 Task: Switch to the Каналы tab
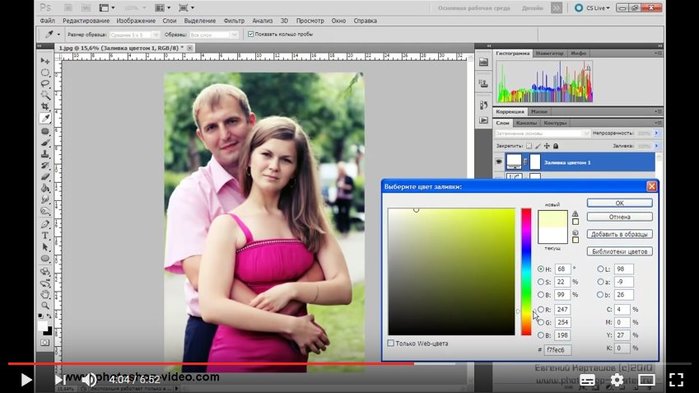tap(526, 123)
